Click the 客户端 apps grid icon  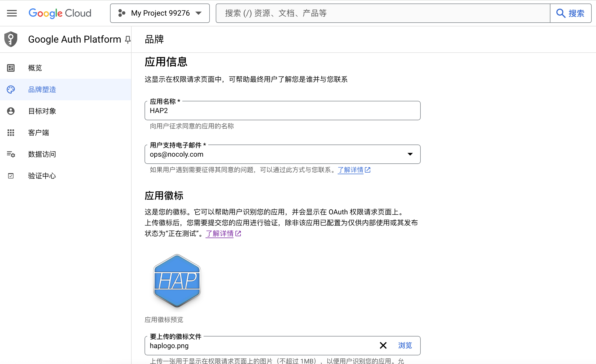pos(11,133)
